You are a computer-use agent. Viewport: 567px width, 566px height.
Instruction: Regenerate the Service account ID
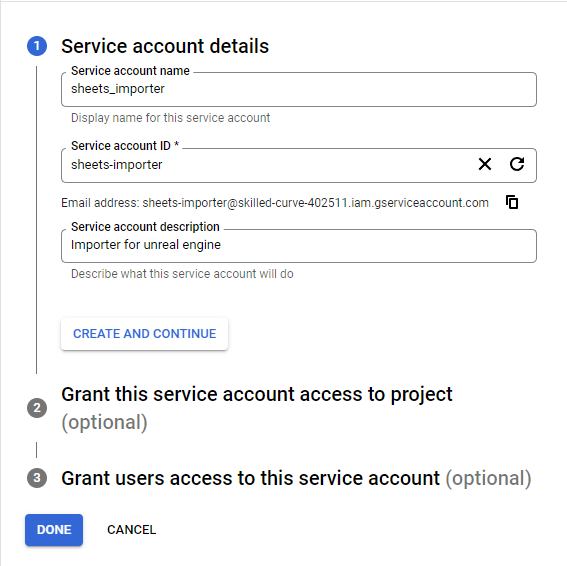[517, 164]
